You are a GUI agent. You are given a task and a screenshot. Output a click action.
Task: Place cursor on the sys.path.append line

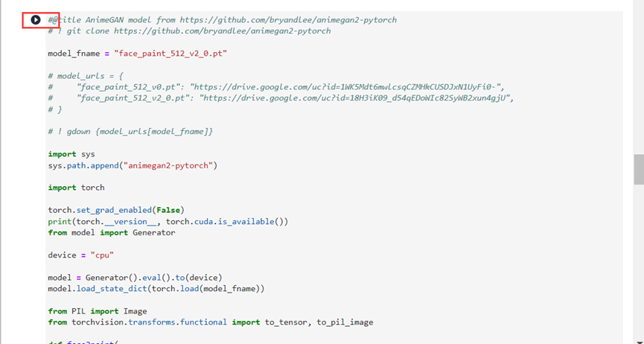(133, 165)
